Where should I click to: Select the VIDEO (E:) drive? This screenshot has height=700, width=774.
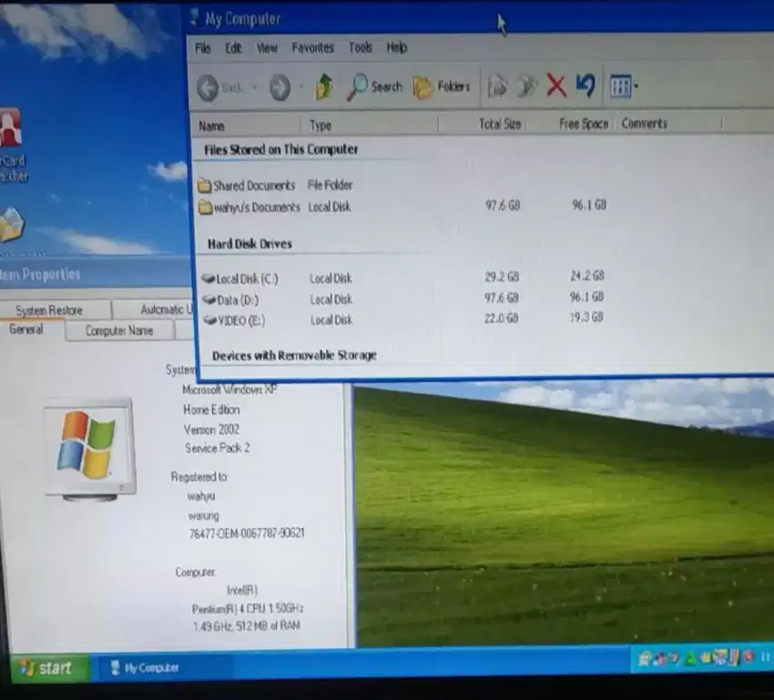tap(234, 320)
